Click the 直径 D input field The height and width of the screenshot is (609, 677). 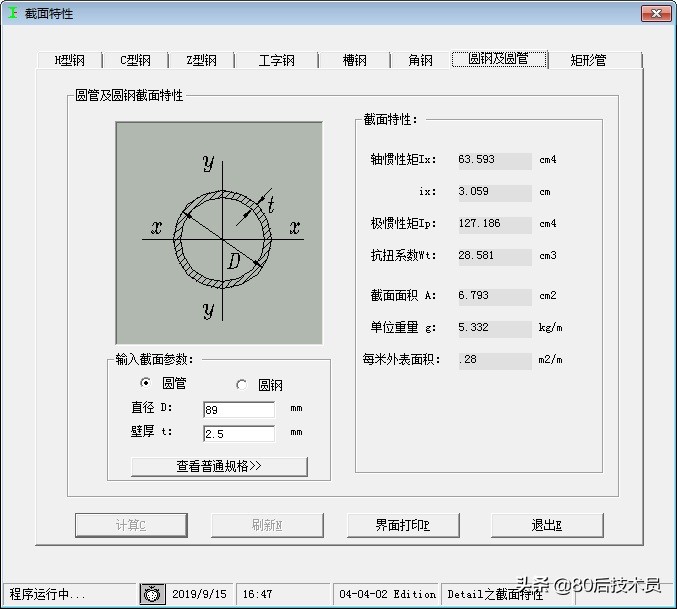[239, 410]
